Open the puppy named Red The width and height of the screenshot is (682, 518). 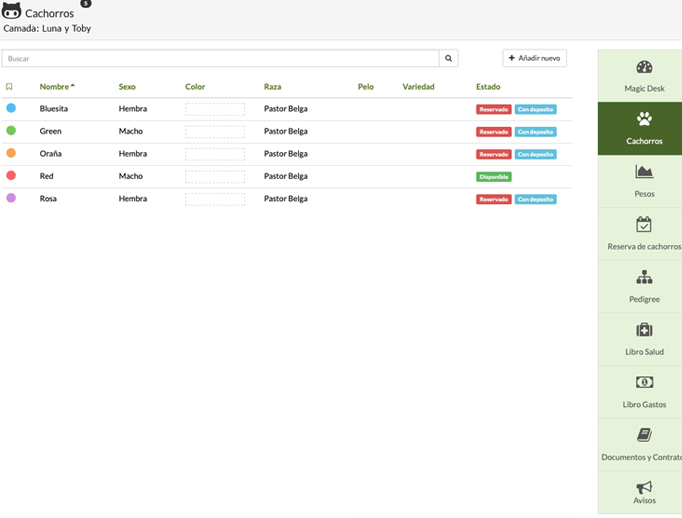[47, 176]
